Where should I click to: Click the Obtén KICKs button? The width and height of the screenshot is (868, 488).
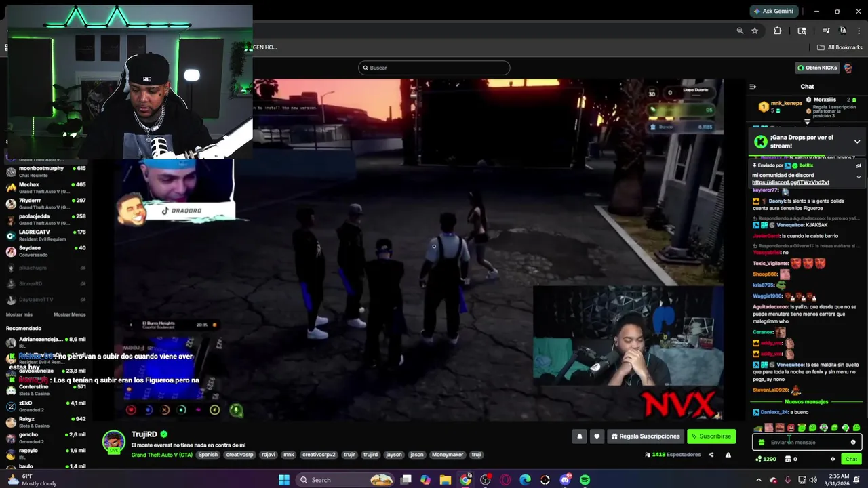coord(817,68)
